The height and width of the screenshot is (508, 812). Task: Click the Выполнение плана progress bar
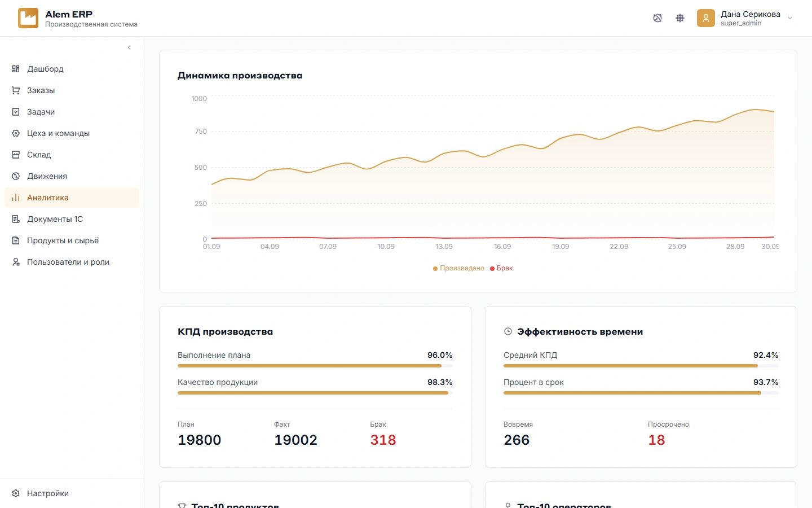315,366
